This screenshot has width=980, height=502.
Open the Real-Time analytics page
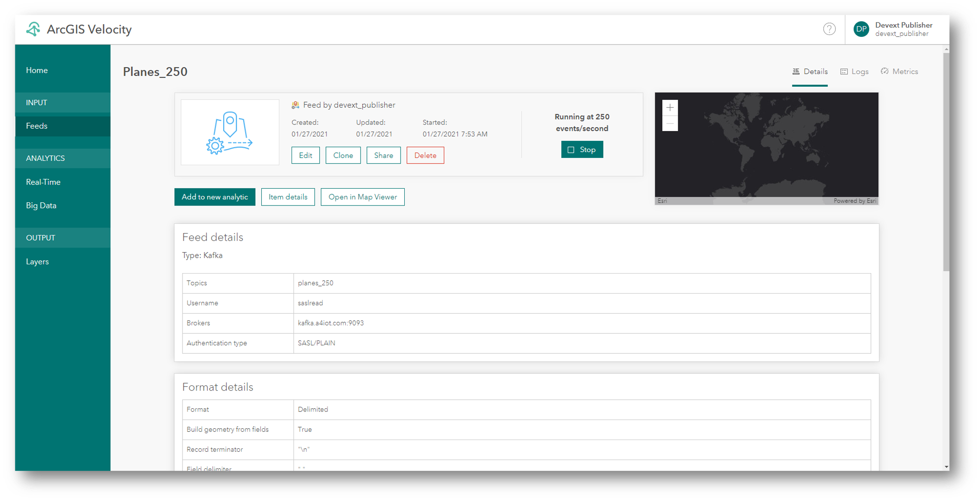(x=42, y=182)
